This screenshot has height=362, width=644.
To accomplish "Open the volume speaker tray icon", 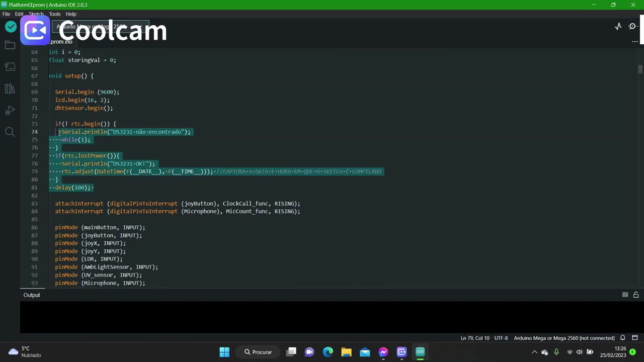I will point(579,352).
